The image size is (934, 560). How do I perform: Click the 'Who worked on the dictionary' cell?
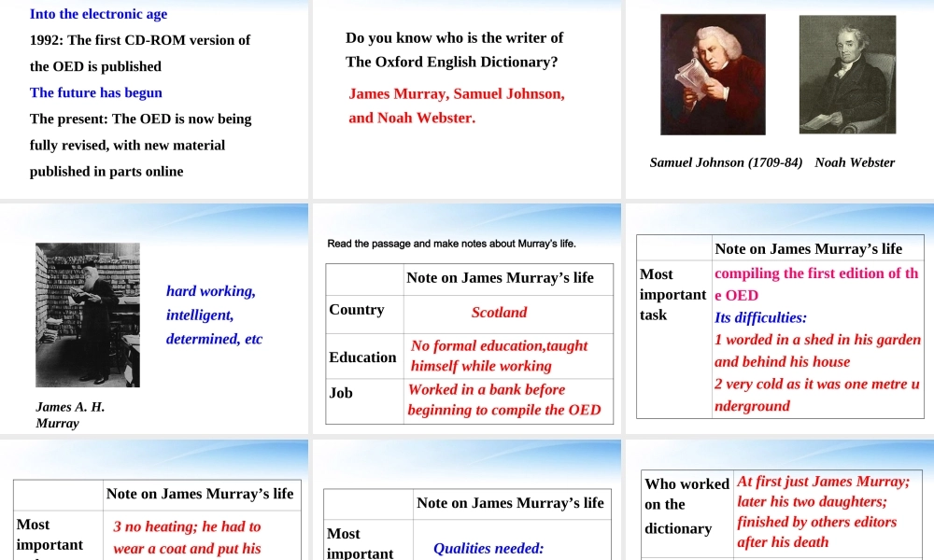pos(686,505)
